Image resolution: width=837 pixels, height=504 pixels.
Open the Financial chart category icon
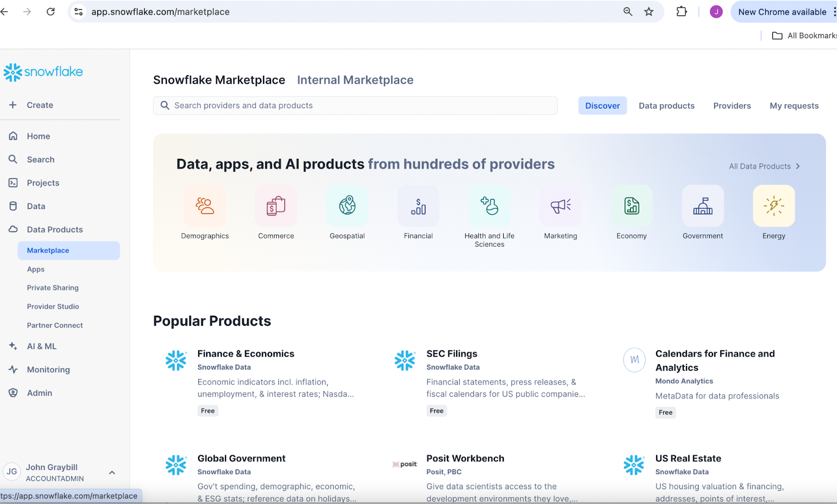(x=418, y=206)
